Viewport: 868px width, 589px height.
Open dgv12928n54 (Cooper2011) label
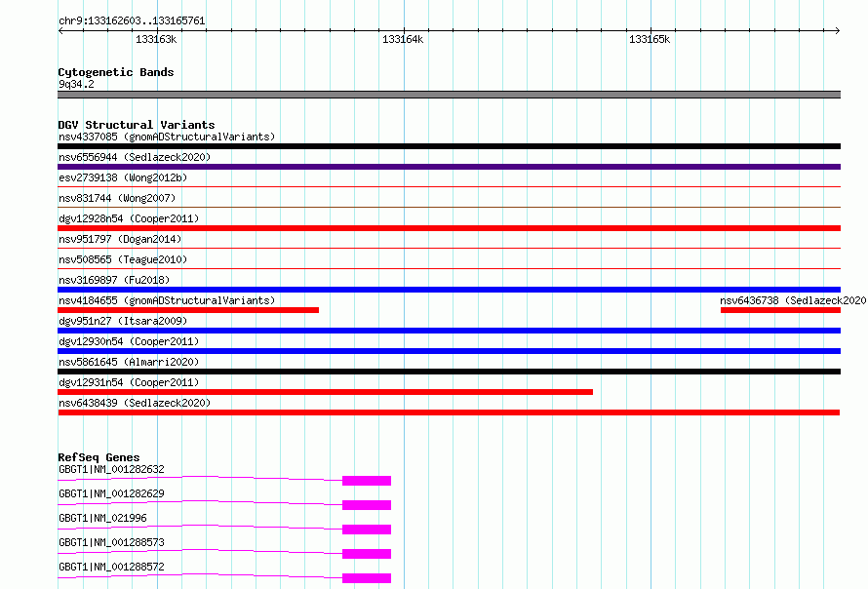click(129, 218)
